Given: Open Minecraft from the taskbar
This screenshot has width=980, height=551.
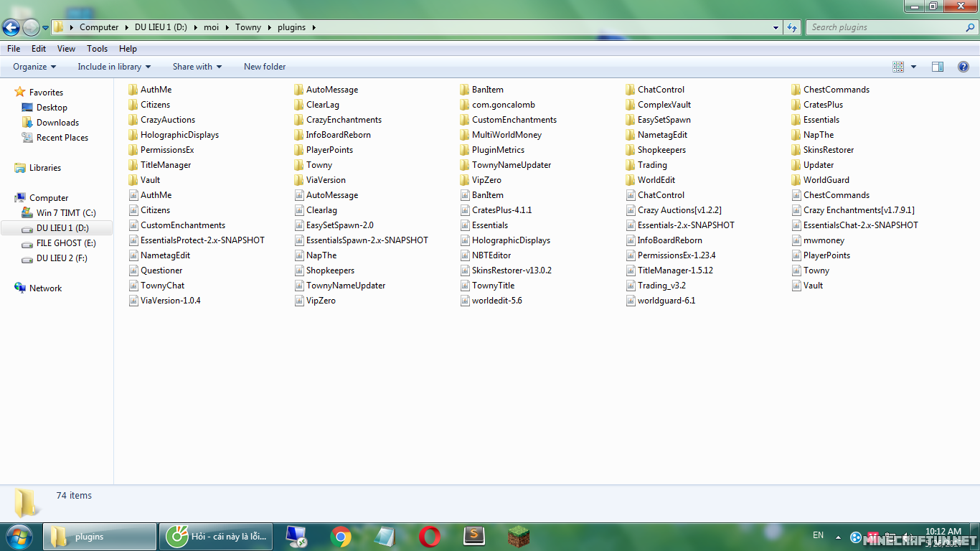Looking at the screenshot, I should pyautogui.click(x=518, y=537).
